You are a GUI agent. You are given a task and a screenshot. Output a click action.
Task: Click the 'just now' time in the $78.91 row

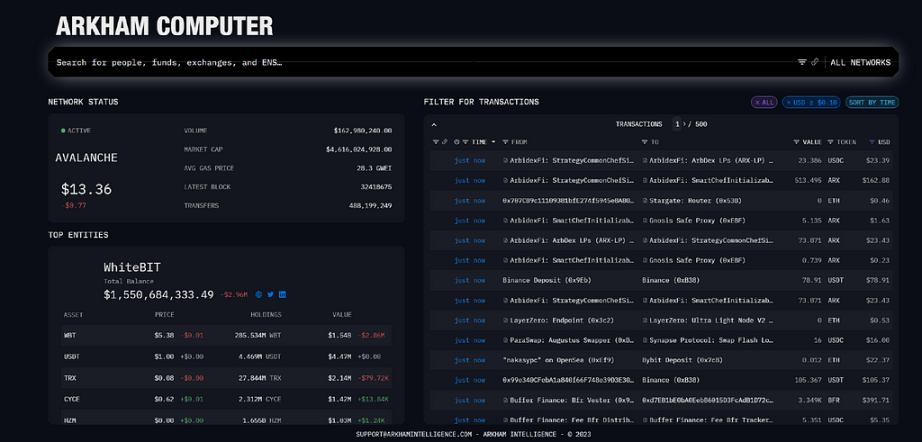[x=470, y=280]
